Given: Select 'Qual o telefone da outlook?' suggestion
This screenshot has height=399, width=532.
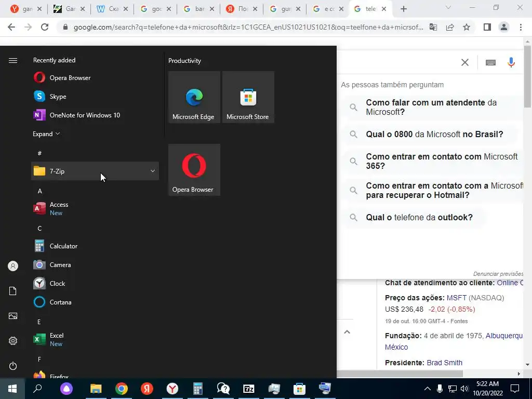Looking at the screenshot, I should point(419,218).
